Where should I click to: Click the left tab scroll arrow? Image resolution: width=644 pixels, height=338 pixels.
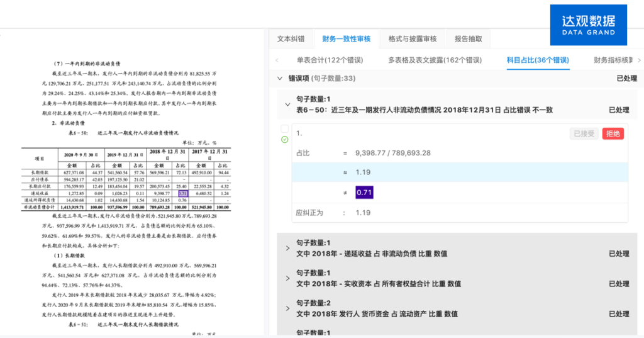277,60
